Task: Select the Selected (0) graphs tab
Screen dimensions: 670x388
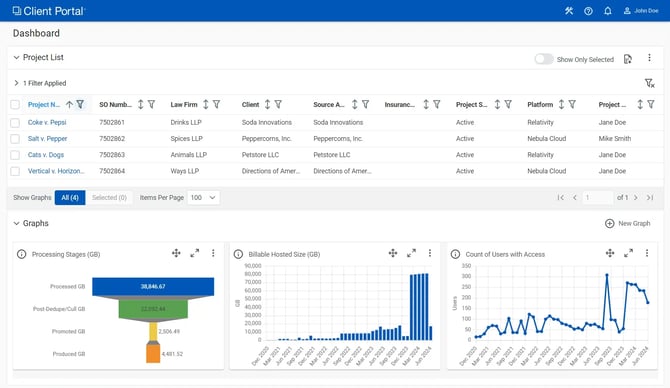Action: pyautogui.click(x=109, y=197)
